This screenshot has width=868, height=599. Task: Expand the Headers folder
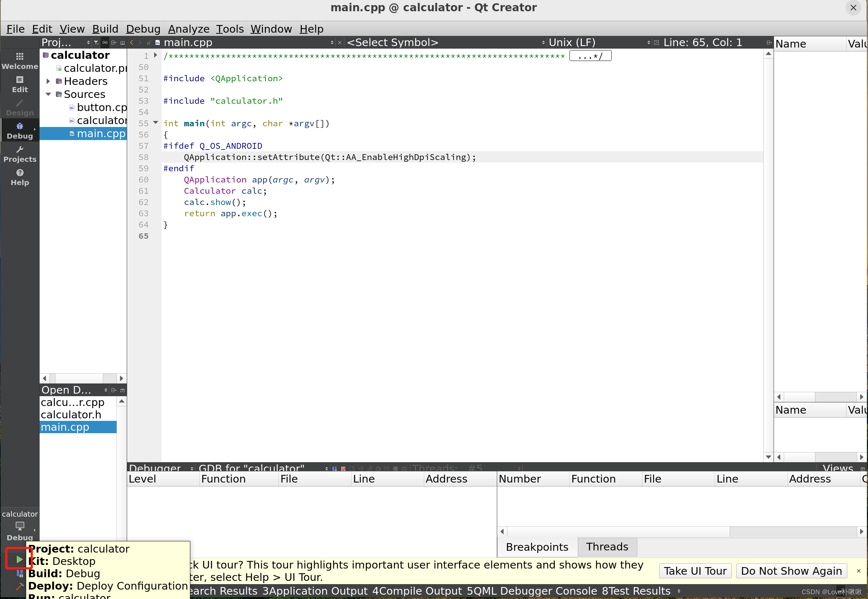[x=48, y=81]
